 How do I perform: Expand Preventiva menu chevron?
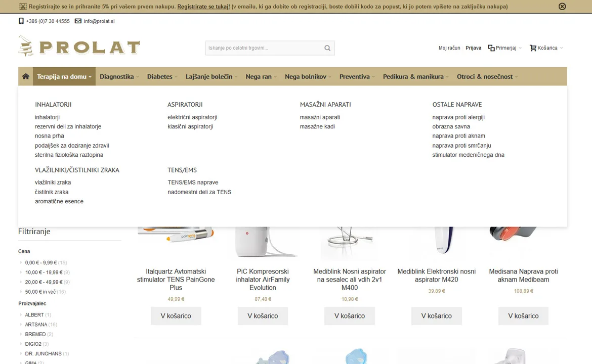click(373, 77)
